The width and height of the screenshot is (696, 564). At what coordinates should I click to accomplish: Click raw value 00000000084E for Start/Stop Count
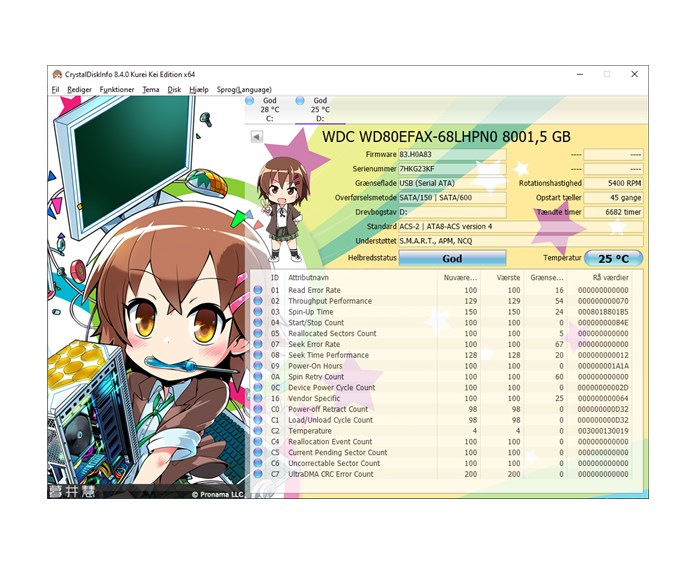[603, 323]
